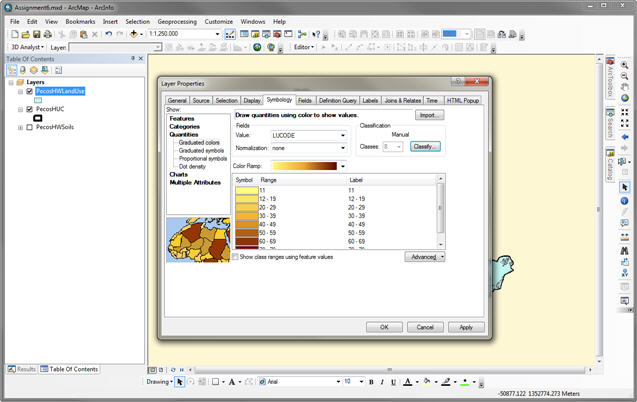Open the Python window icon
The image size is (637, 402).
288,34
